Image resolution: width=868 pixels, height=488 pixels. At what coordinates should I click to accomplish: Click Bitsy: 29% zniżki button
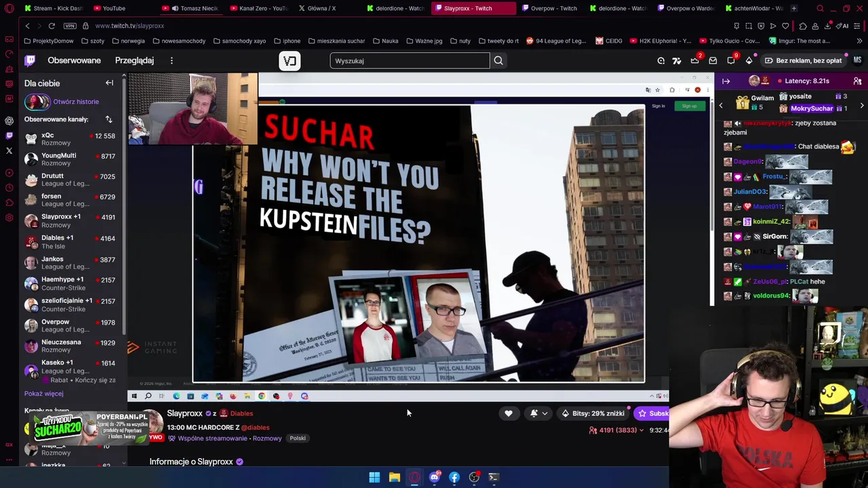593,413
